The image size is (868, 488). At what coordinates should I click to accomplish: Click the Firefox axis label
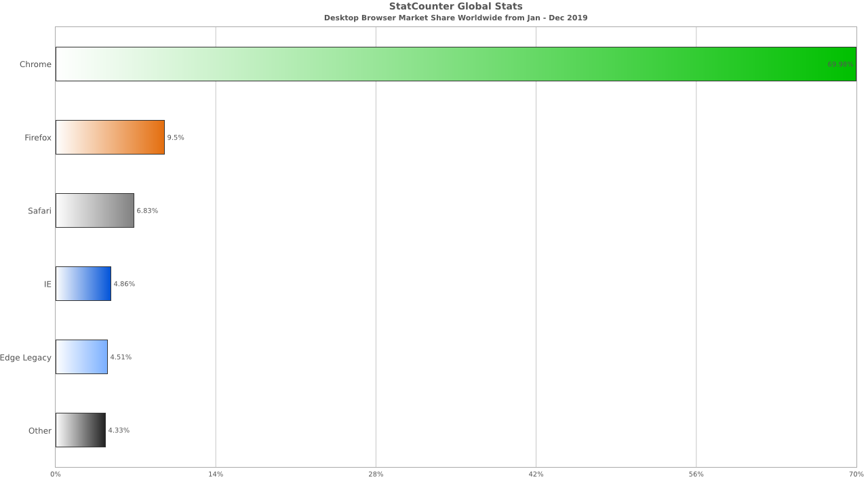[x=38, y=138]
